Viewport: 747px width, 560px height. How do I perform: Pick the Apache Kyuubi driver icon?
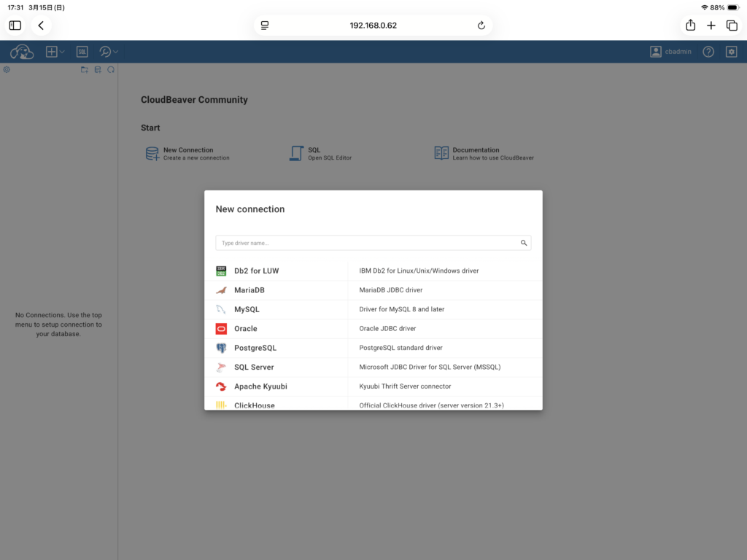coord(221,386)
